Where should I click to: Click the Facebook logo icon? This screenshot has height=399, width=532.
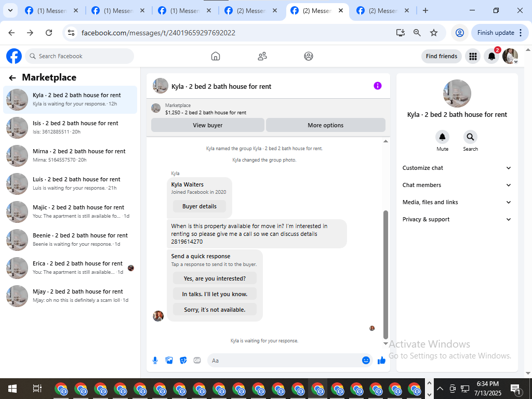click(14, 56)
